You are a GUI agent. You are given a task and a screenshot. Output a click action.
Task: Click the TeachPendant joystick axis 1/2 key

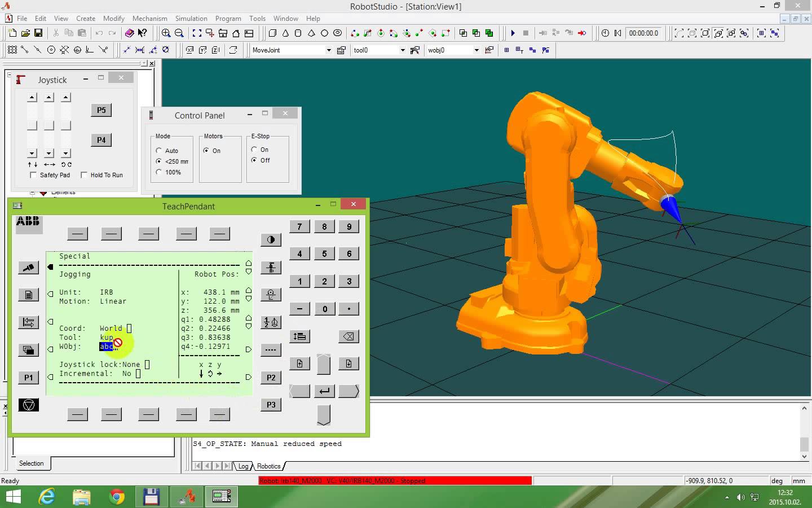point(271,322)
